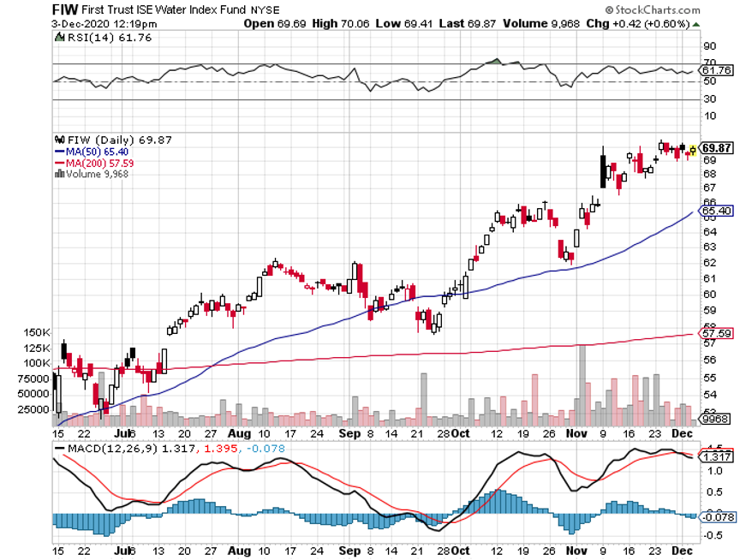This screenshot has width=740, height=560.
Task: Click the Low 69.41 value
Action: click(x=403, y=24)
